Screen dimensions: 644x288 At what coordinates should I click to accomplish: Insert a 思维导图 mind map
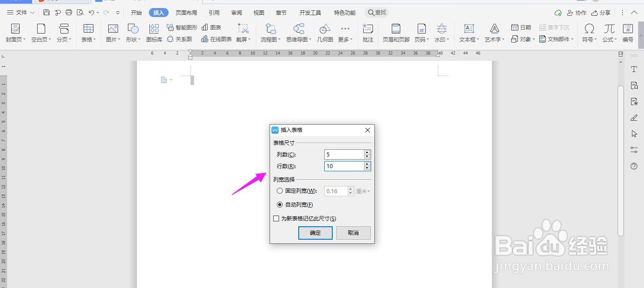[299, 33]
